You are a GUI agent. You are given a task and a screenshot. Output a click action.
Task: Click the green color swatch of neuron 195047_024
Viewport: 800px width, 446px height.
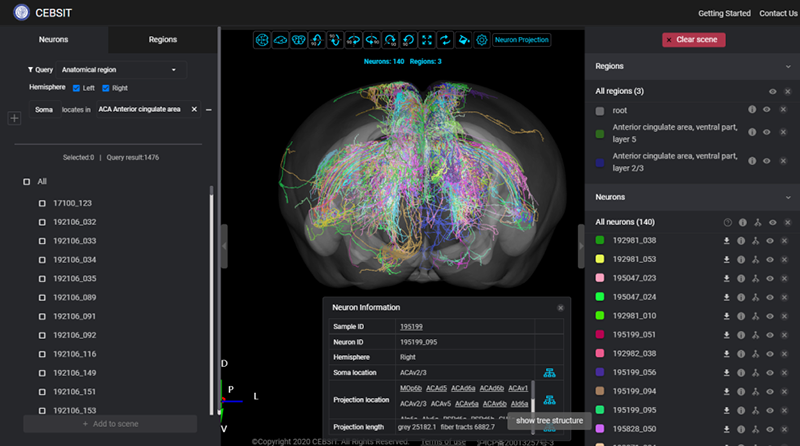pyautogui.click(x=600, y=297)
